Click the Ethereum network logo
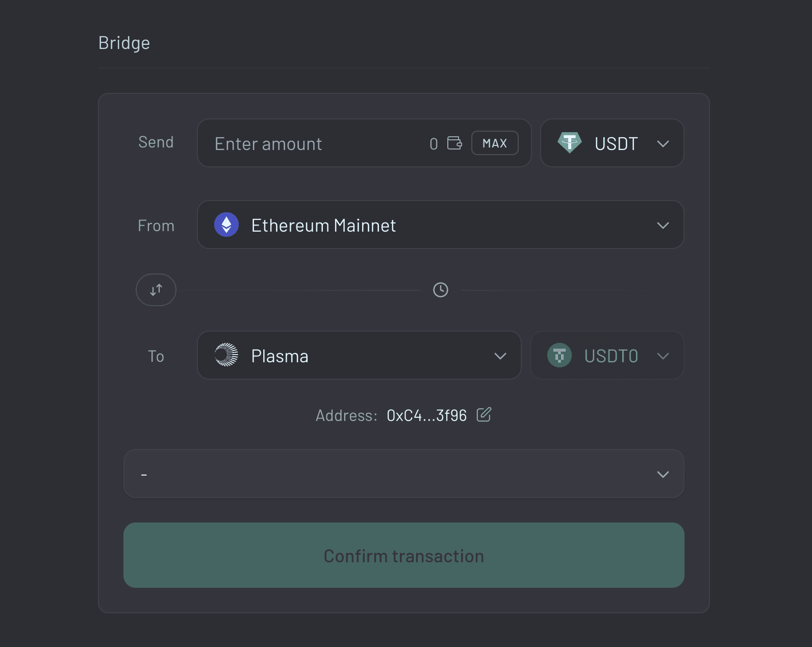The image size is (812, 647). pos(226,225)
